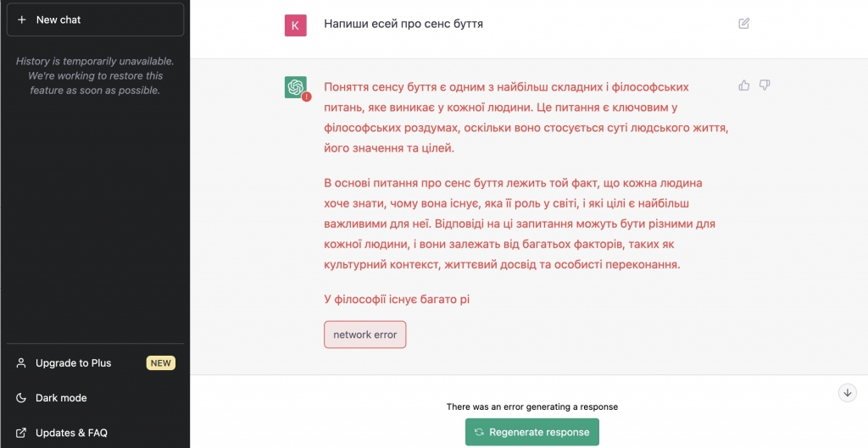The width and height of the screenshot is (868, 448).
Task: Click the yellow NEW badge
Action: point(160,362)
